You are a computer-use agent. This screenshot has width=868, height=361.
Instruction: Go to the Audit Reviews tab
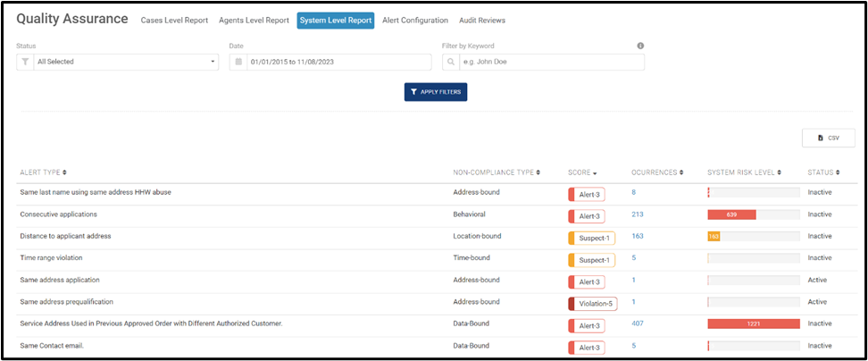coord(482,21)
